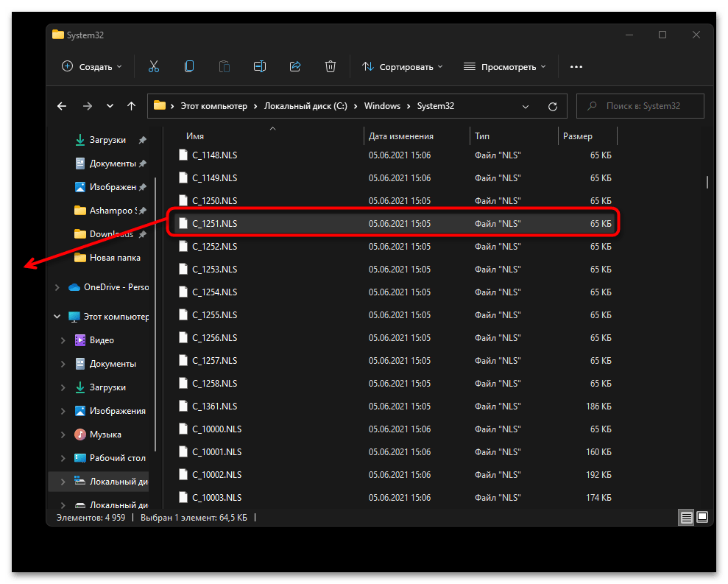Image resolution: width=728 pixels, height=584 pixels.
Task: Click the Back navigation arrow
Action: pos(61,106)
